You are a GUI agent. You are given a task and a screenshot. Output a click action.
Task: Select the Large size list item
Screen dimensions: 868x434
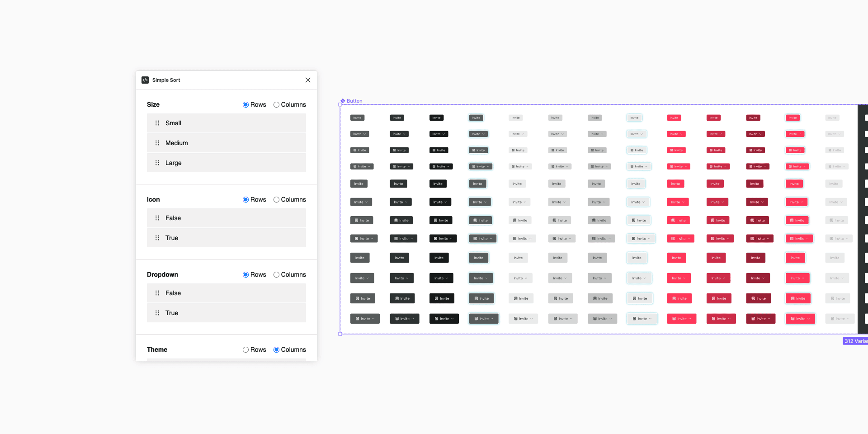click(x=226, y=163)
